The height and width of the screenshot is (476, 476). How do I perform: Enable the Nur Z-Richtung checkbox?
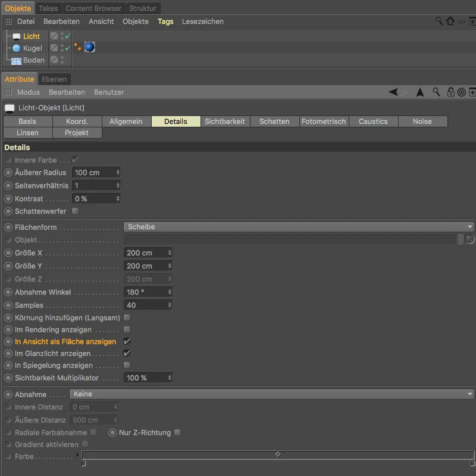177,433
